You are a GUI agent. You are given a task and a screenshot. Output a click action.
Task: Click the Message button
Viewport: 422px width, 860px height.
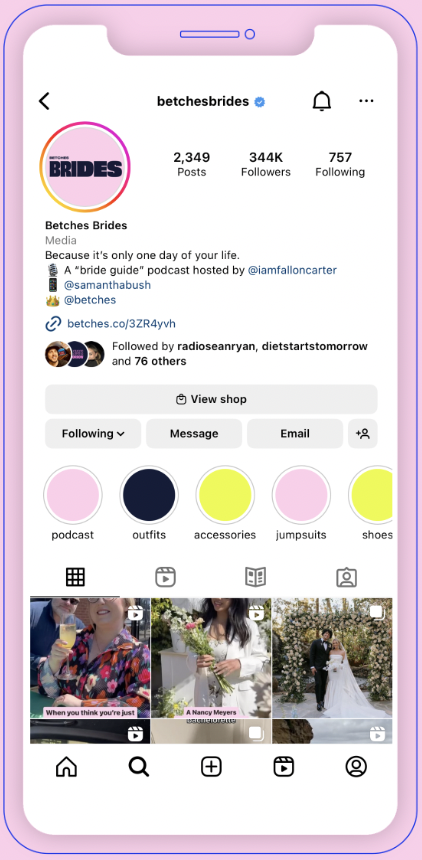click(194, 433)
